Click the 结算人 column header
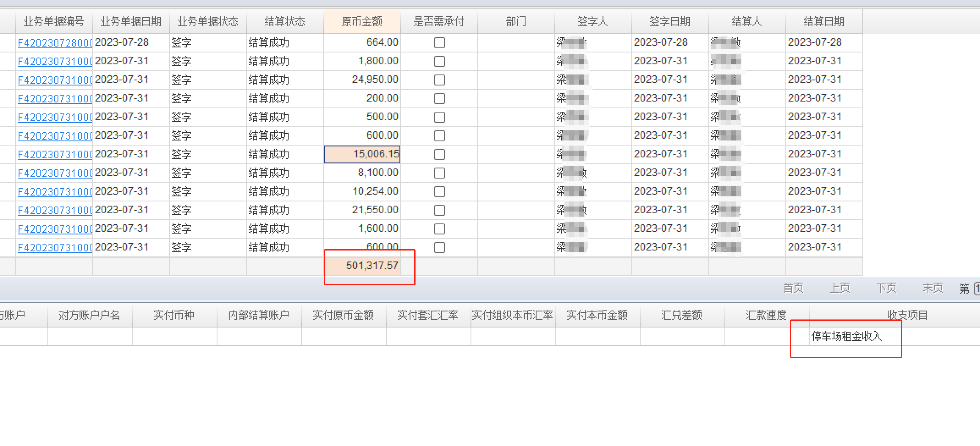 point(747,22)
